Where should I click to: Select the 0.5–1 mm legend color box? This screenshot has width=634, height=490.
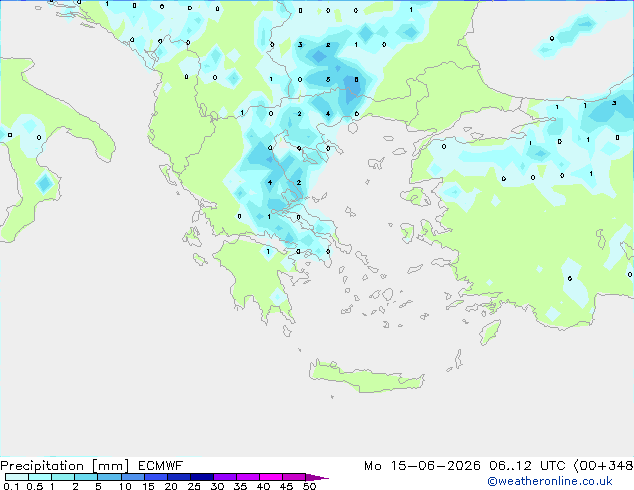[x=40, y=477]
